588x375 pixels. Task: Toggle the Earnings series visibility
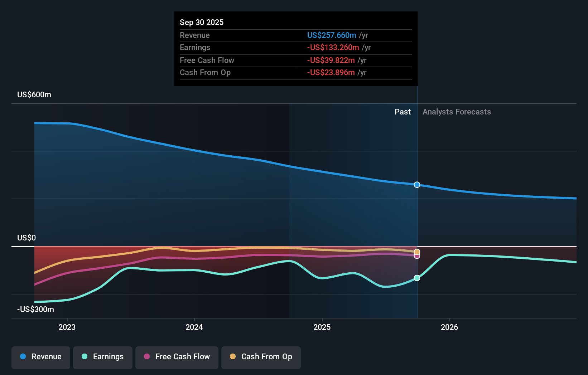pyautogui.click(x=103, y=357)
